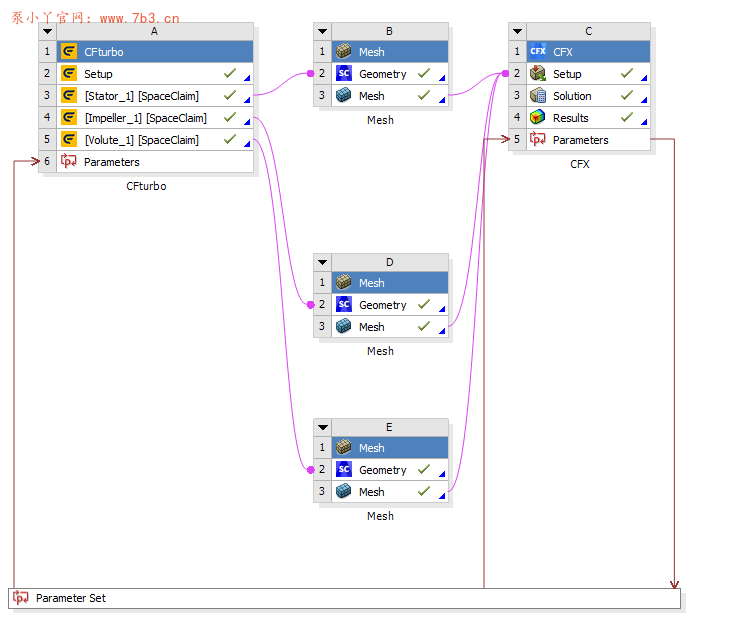The image size is (729, 631).
Task: Open system C dropdown arrow menu
Action: coord(517,32)
